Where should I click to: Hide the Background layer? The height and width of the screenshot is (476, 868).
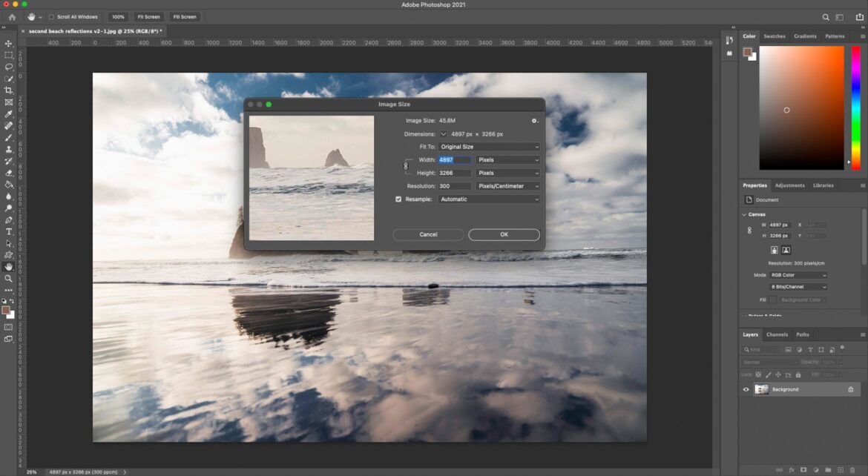[746, 389]
